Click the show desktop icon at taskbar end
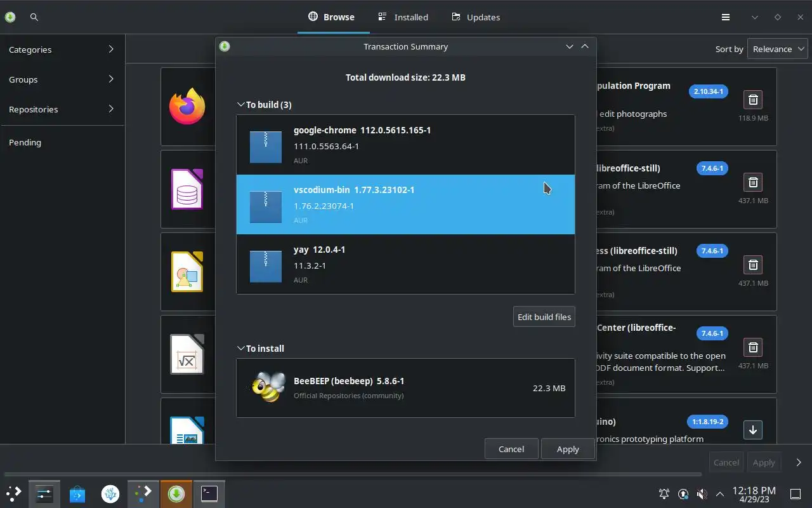The width and height of the screenshot is (812, 508). pyautogui.click(x=795, y=494)
